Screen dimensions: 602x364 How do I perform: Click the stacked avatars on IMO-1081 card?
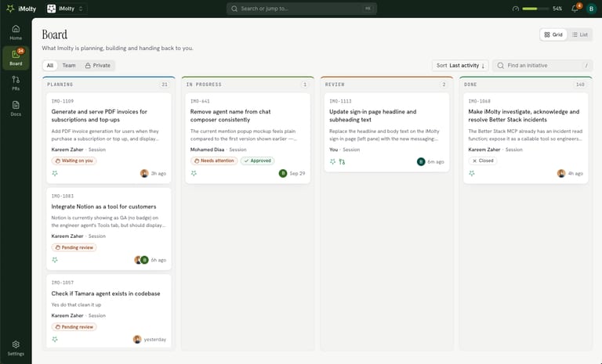coord(141,260)
